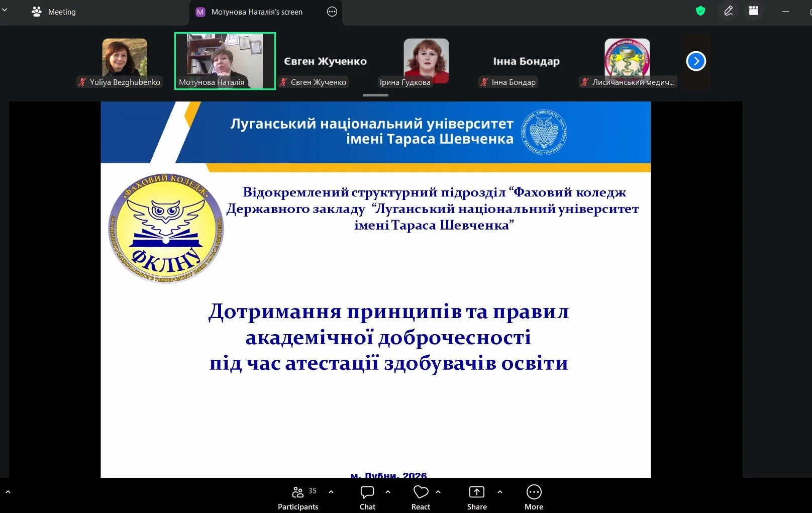Screen dimensions: 812x513
Task: Expand the up-chevron at the toolbar's left end
Action: tap(8, 492)
